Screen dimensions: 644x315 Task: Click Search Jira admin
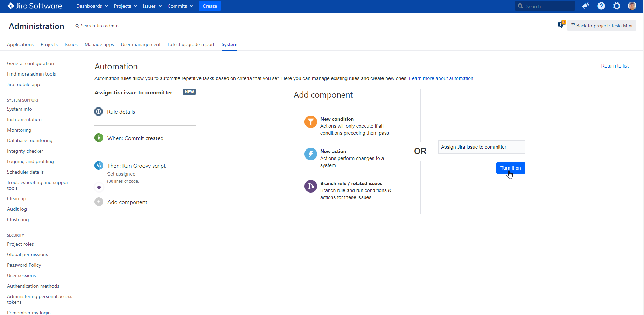[97, 26]
